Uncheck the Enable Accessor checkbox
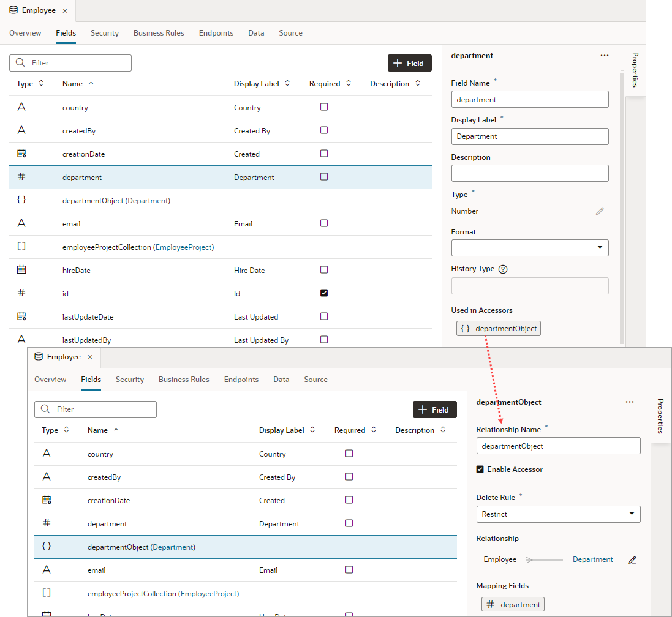This screenshot has height=617, width=672. pyautogui.click(x=480, y=469)
